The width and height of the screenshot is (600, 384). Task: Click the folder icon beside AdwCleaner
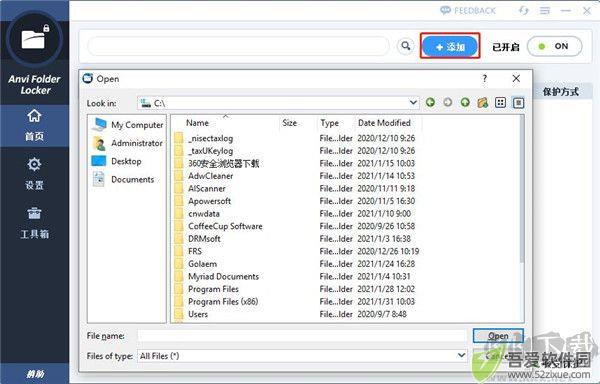(x=179, y=176)
